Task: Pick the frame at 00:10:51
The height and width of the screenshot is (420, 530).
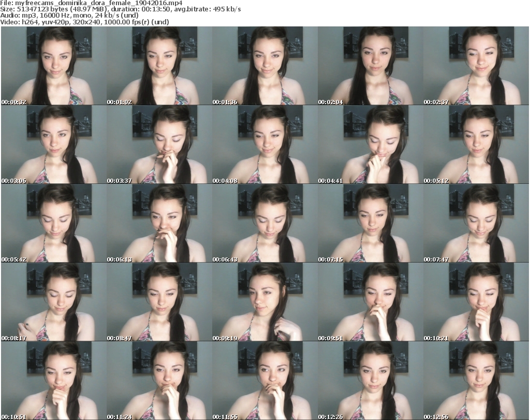Action: coord(54,381)
